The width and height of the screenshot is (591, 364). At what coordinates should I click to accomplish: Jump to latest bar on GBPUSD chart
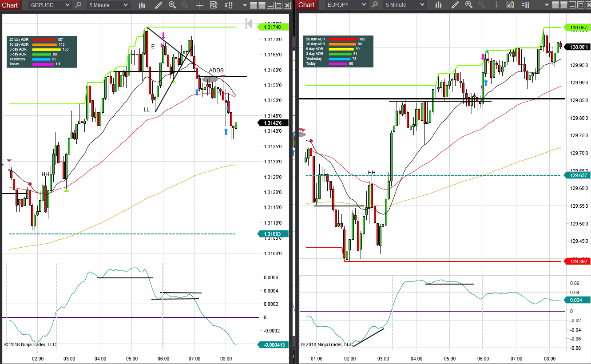click(x=248, y=23)
